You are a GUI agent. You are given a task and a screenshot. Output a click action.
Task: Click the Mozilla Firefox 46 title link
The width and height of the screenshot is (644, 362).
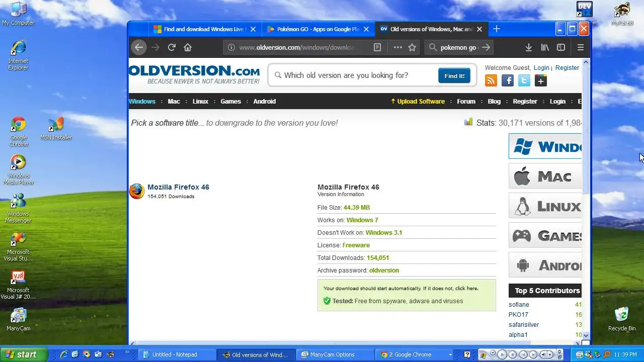(178, 187)
